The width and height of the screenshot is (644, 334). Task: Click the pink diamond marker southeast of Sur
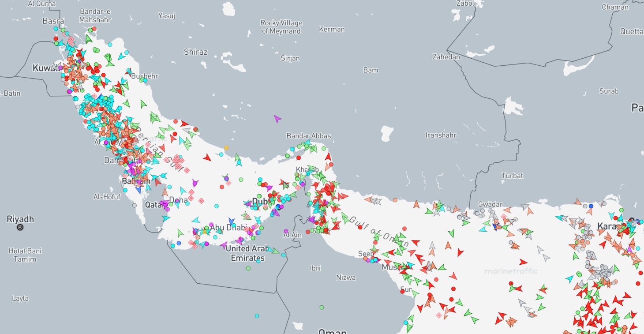[438, 315]
